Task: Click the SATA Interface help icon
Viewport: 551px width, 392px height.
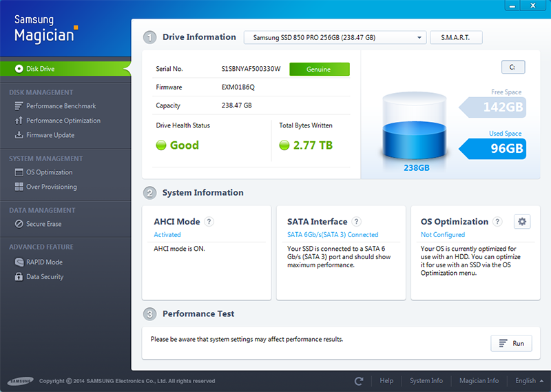Action: [357, 222]
